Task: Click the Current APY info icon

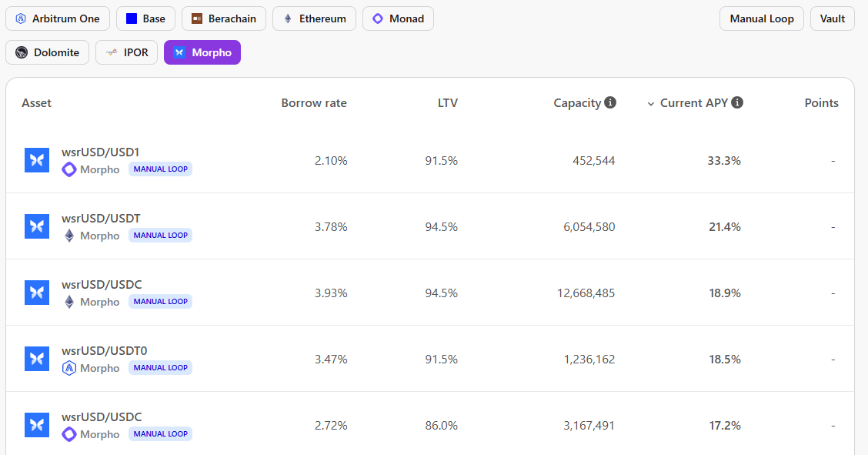Action: 737,102
